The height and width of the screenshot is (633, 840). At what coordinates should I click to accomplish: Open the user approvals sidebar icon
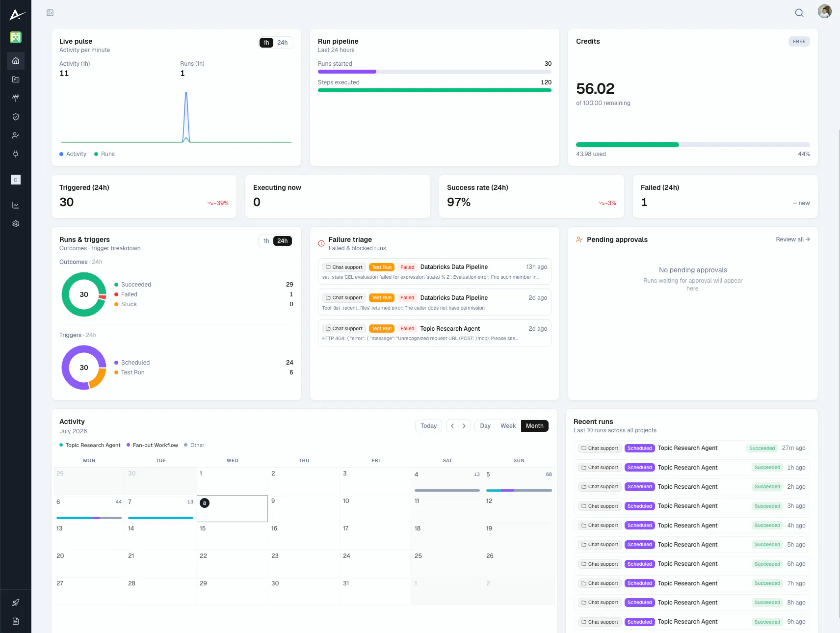pos(16,135)
